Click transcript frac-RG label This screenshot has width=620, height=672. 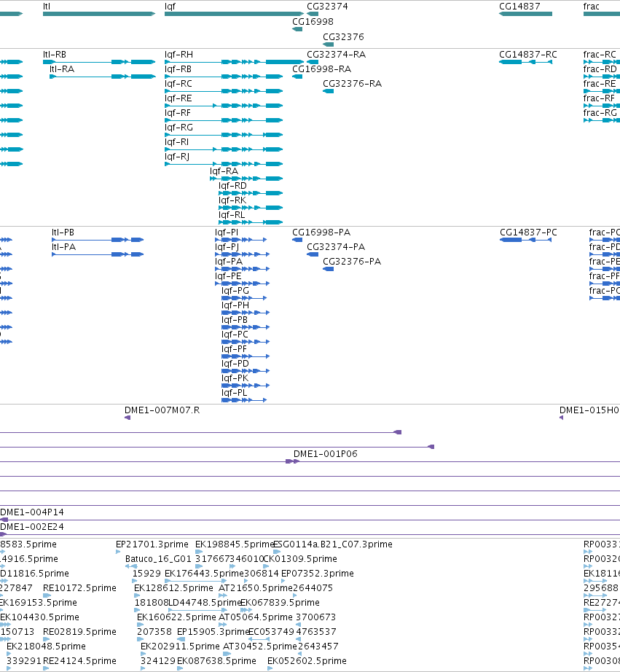(x=600, y=113)
